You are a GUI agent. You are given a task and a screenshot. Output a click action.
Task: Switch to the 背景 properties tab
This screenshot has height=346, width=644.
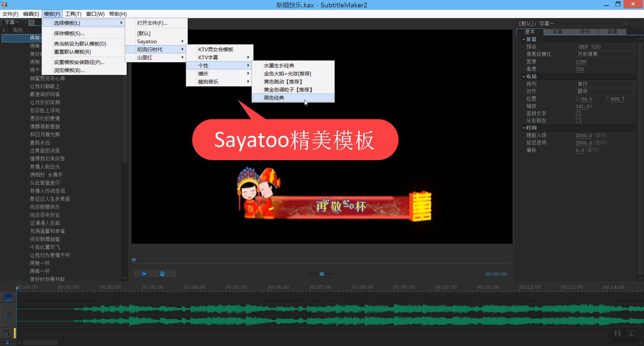(612, 32)
